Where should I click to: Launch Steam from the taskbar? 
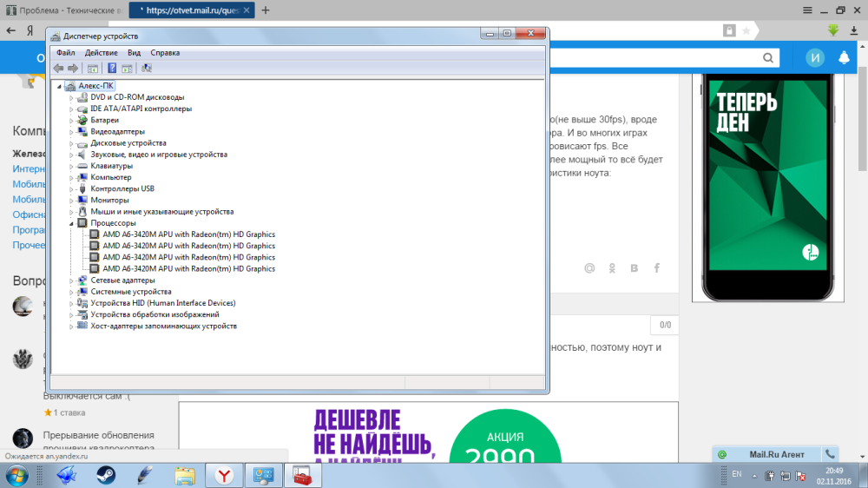coord(106,475)
